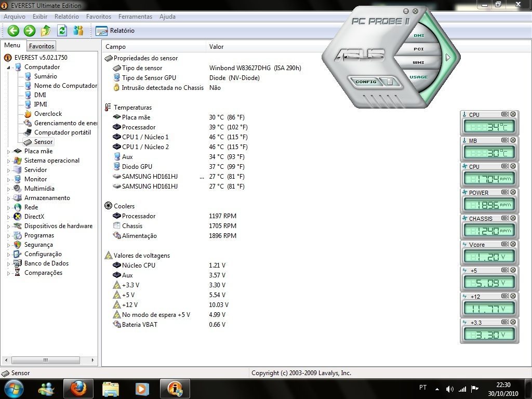Click the CHASSIS fan widget settings icon
This screenshot has height=399, width=532.
tap(505, 218)
